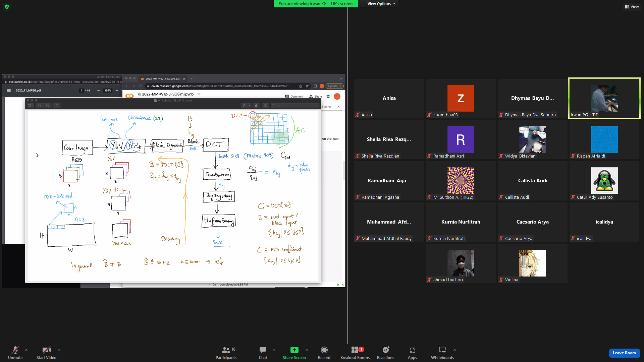Unmute the microphone
The image size is (644, 362).
(x=15, y=353)
